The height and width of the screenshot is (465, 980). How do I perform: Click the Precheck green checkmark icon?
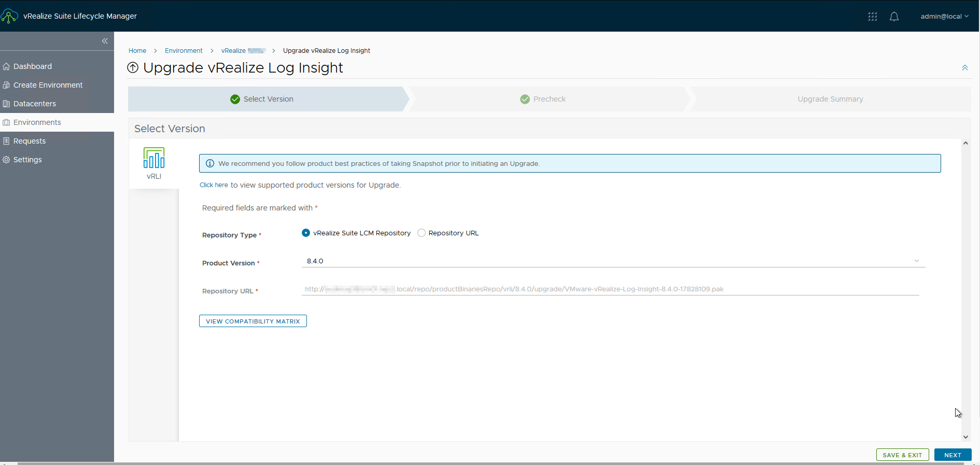[x=525, y=99]
